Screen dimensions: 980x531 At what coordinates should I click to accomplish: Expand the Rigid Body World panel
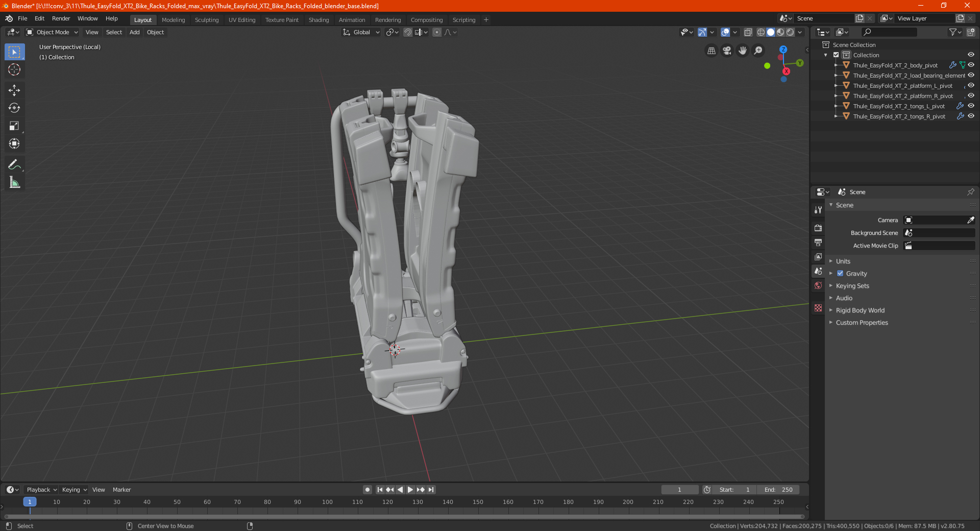coord(860,310)
